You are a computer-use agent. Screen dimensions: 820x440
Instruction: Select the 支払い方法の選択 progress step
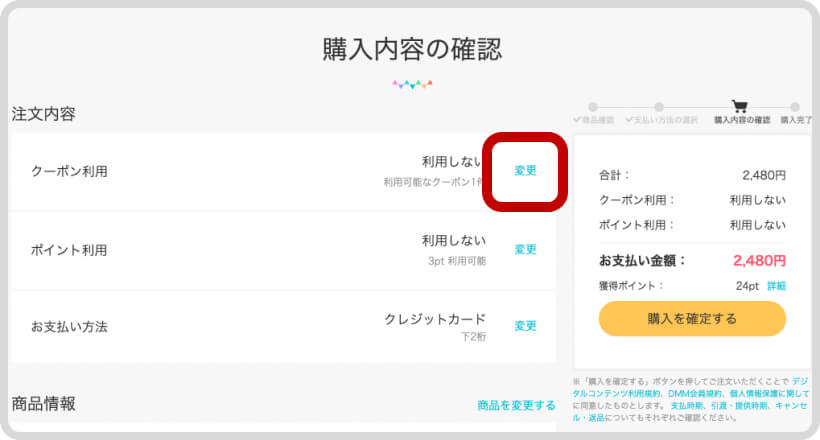pos(662,120)
